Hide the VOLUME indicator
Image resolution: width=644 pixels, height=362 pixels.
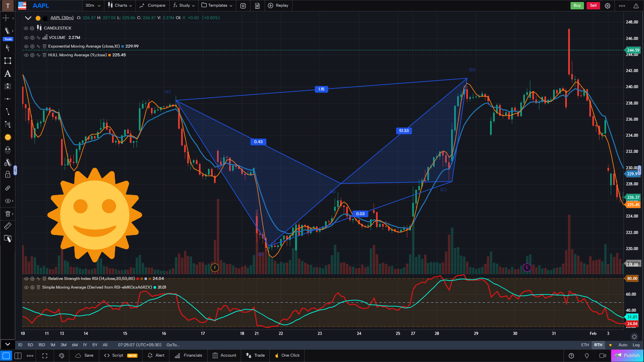point(26,38)
